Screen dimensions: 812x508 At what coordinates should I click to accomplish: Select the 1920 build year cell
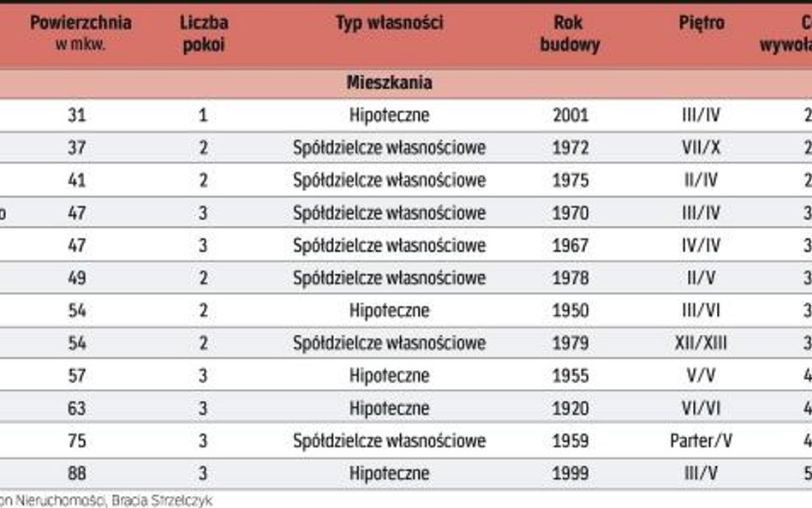[x=570, y=408]
